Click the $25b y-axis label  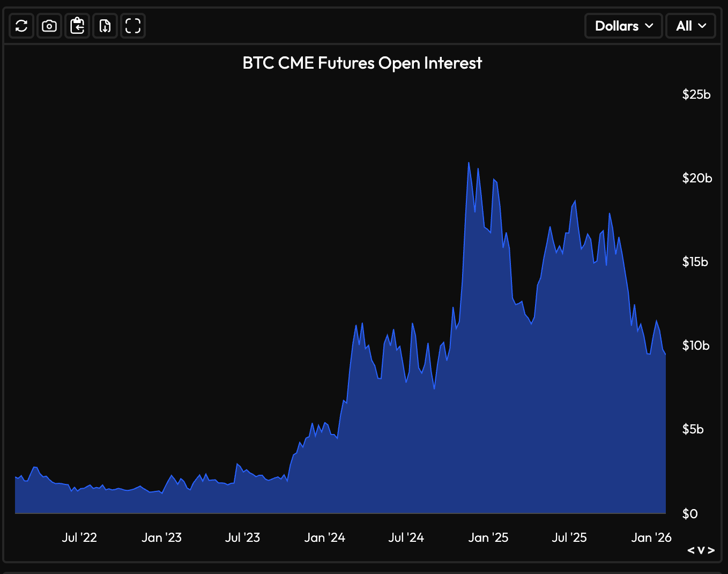pyautogui.click(x=696, y=94)
